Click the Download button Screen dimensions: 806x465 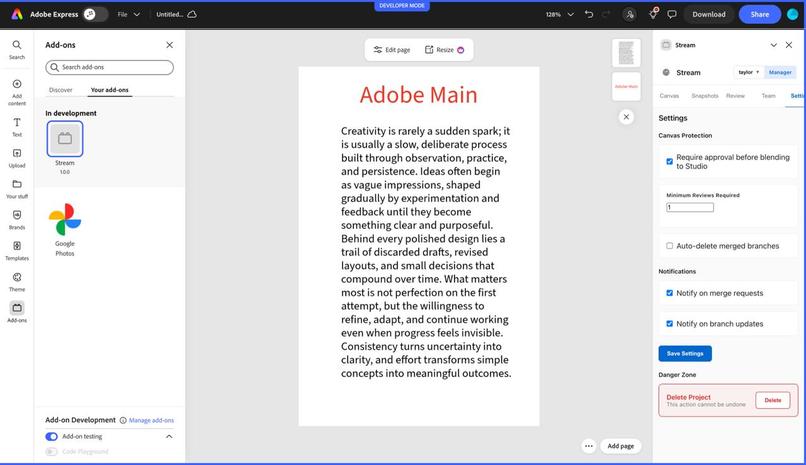[709, 14]
